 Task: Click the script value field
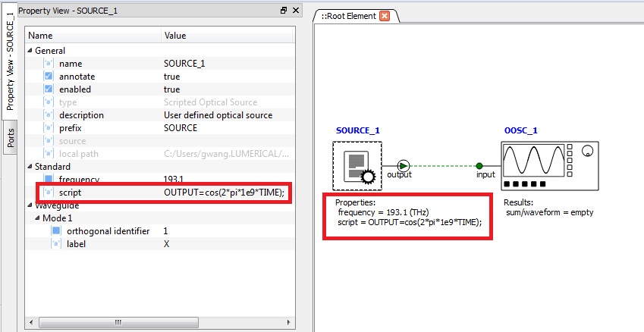[225, 193]
